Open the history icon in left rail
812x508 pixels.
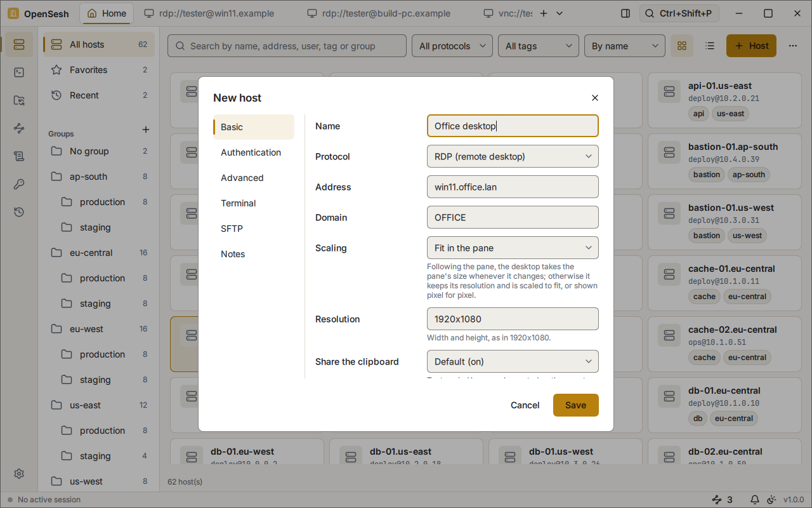pyautogui.click(x=18, y=212)
